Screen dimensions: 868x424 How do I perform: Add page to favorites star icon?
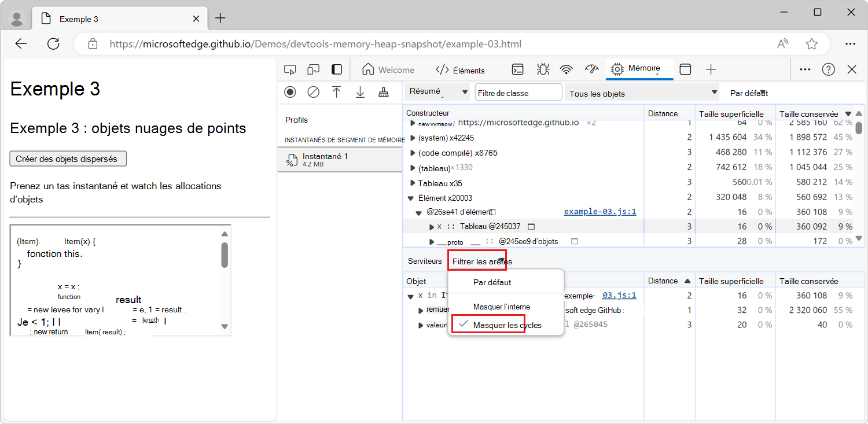click(812, 44)
